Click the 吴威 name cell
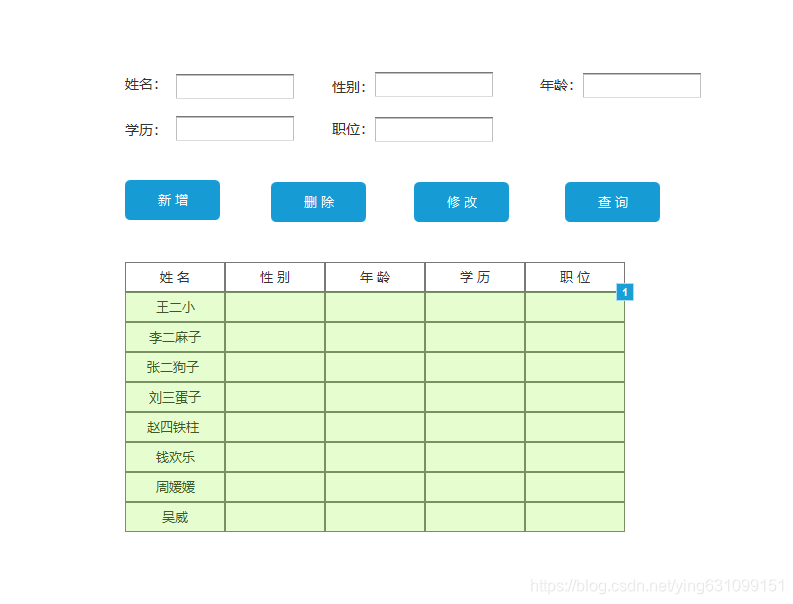Screen dimensions: 793x604 (175, 517)
